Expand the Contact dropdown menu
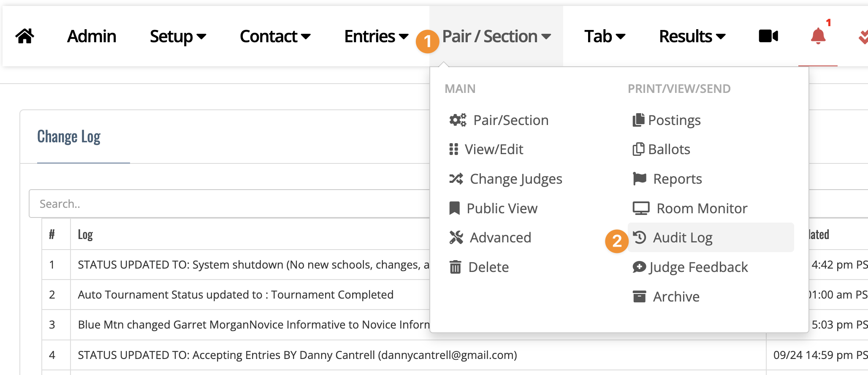This screenshot has height=375, width=868. pyautogui.click(x=275, y=36)
